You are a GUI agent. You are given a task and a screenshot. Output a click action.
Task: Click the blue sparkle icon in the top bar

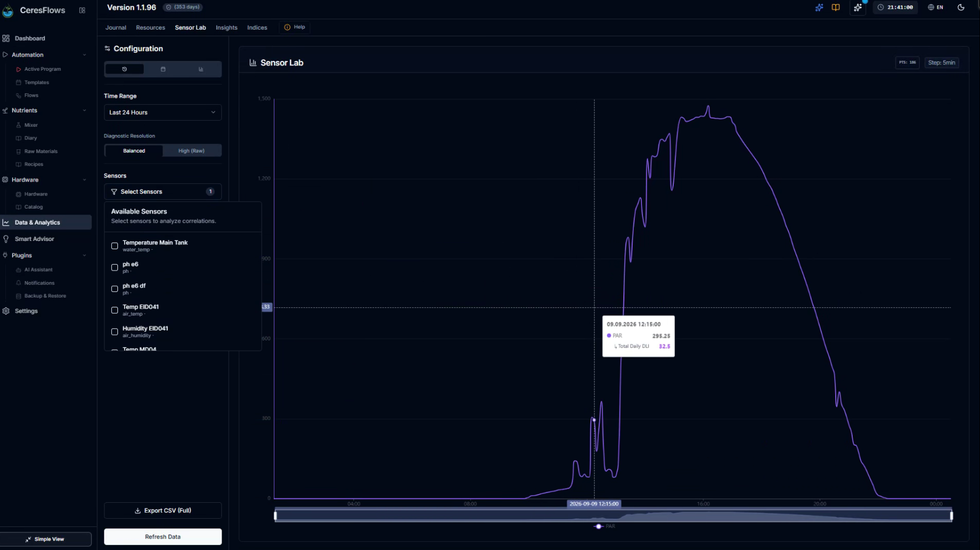coord(819,8)
